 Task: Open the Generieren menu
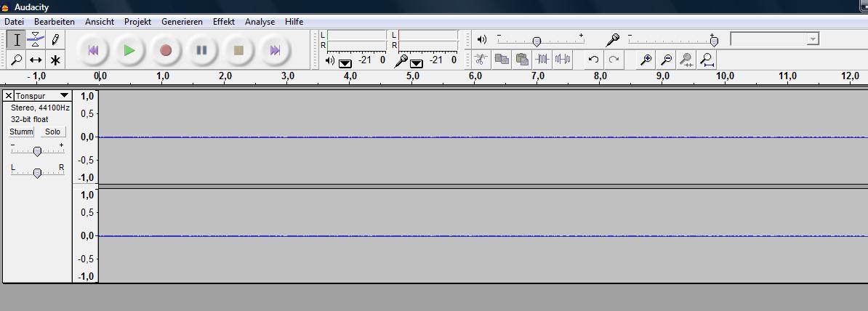[182, 22]
